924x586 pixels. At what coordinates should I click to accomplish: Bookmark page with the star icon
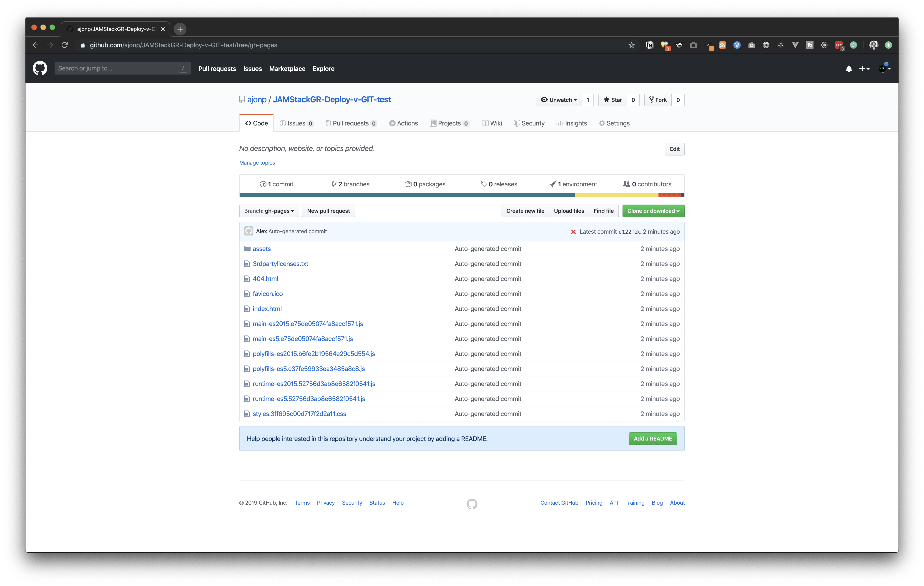(x=632, y=45)
